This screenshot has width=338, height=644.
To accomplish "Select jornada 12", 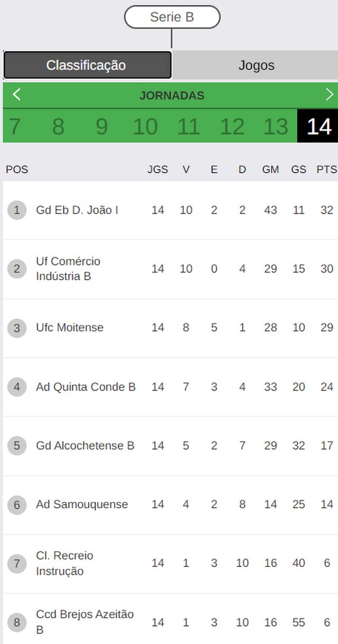I will (232, 127).
